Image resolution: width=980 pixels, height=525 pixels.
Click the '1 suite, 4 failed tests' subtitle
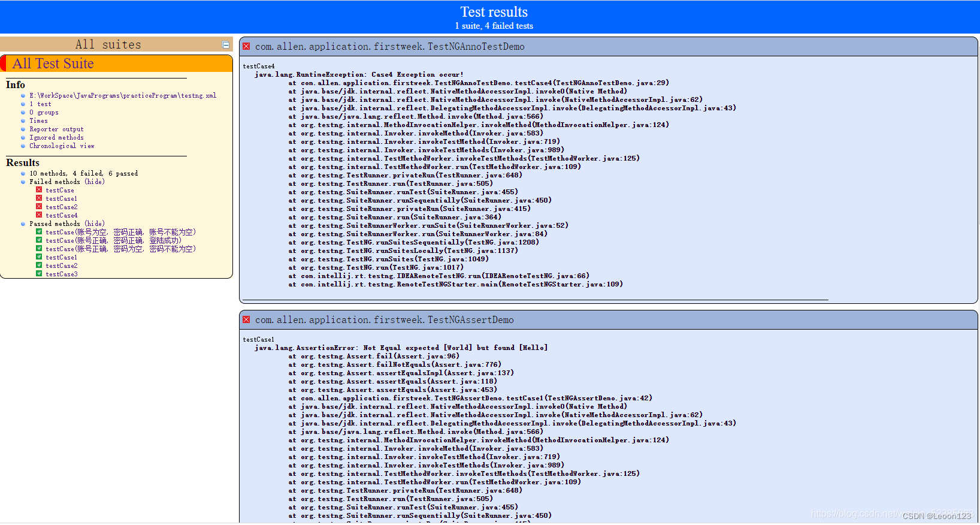494,26
